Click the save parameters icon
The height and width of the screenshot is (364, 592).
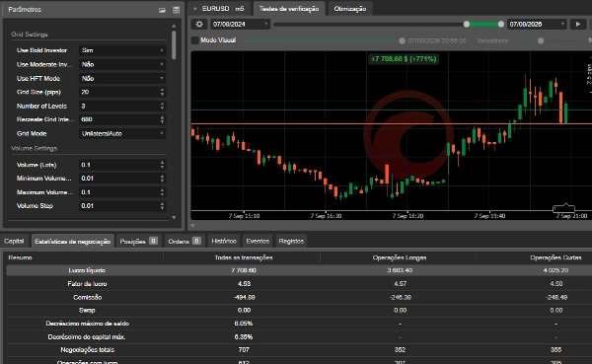[176, 10]
